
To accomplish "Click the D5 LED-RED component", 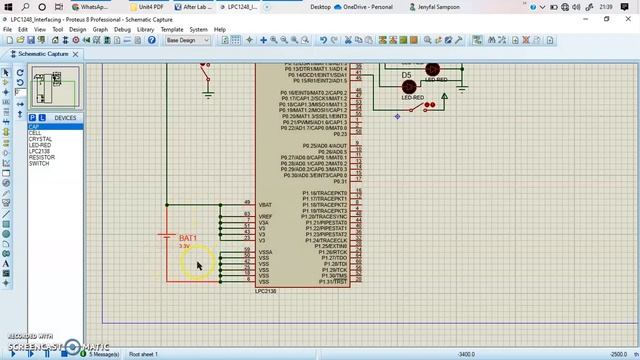I will 409,87.
